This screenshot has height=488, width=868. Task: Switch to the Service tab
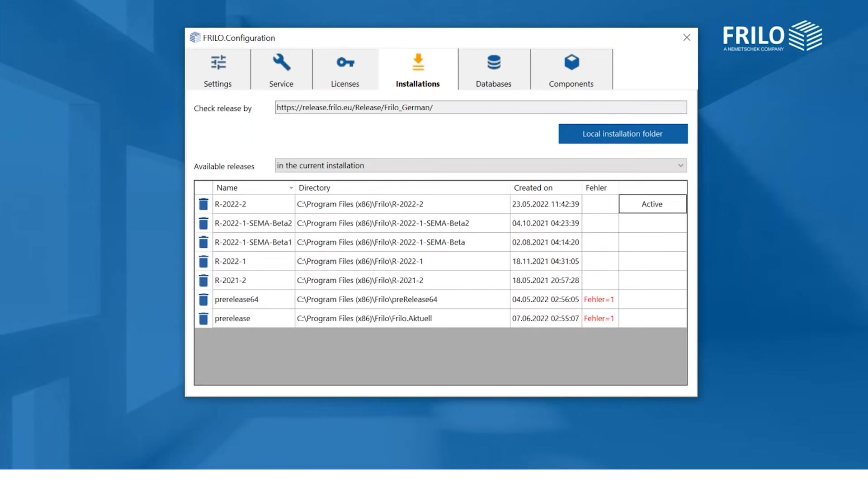click(281, 70)
